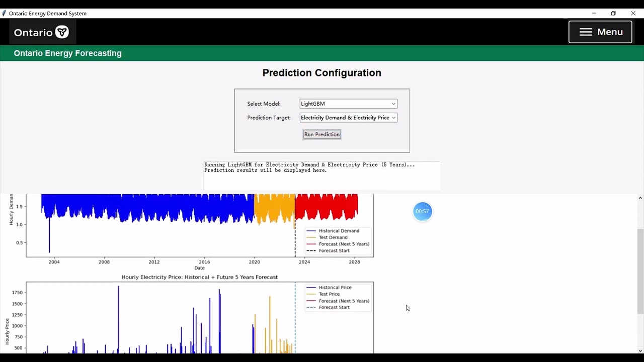The width and height of the screenshot is (644, 362).
Task: Click the vertical scrollbar thumb of the chart panel
Action: [x=640, y=271]
